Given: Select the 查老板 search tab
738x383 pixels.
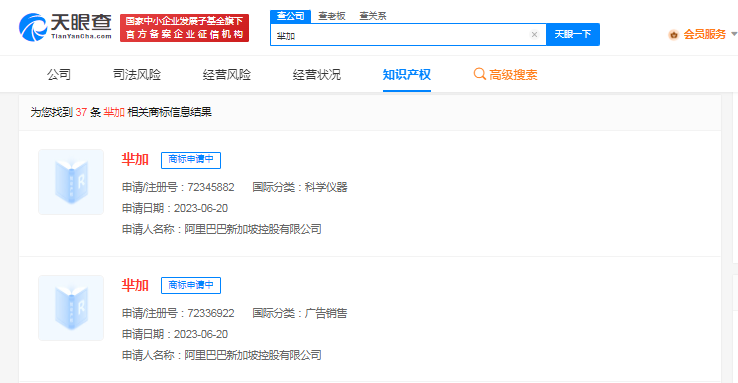Looking at the screenshot, I should 332,16.
